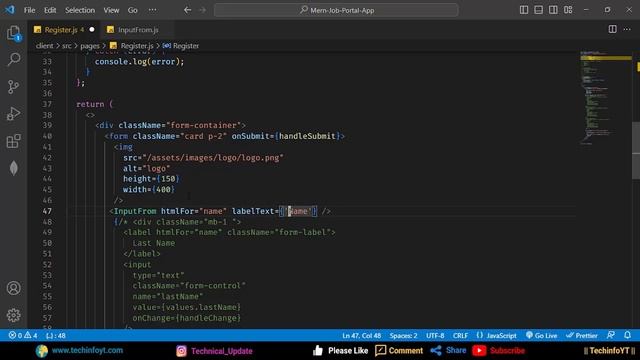Switch to the Register.js tab

64,30
